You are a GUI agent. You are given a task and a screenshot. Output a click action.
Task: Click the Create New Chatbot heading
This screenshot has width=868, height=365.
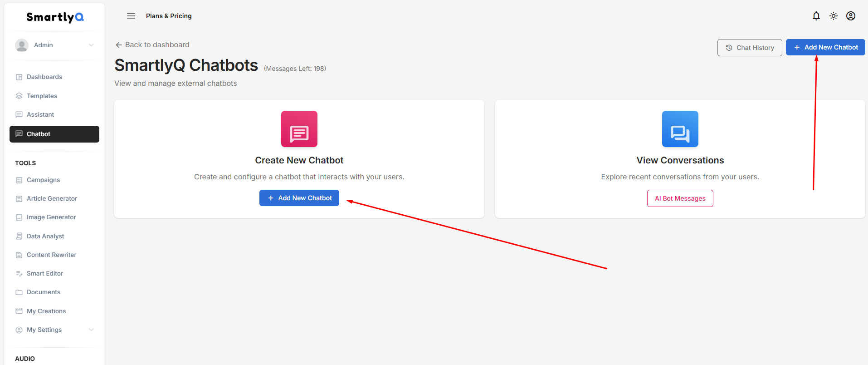coord(299,160)
